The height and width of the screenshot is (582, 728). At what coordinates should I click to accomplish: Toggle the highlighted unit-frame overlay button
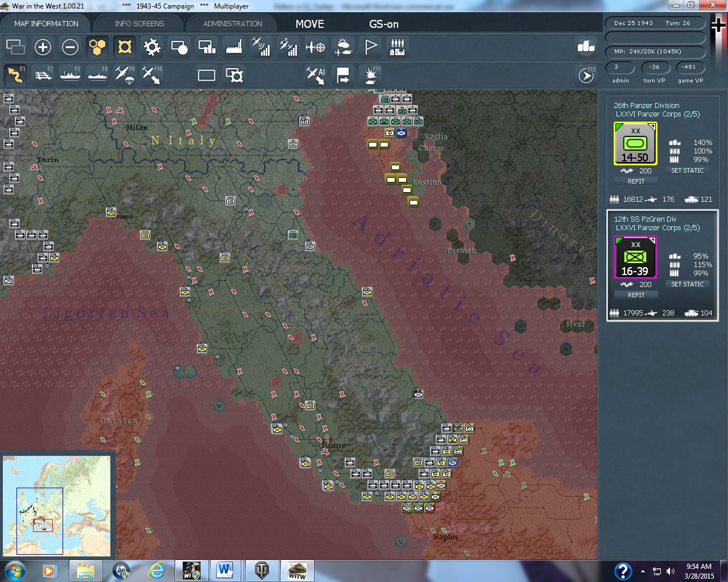point(125,47)
